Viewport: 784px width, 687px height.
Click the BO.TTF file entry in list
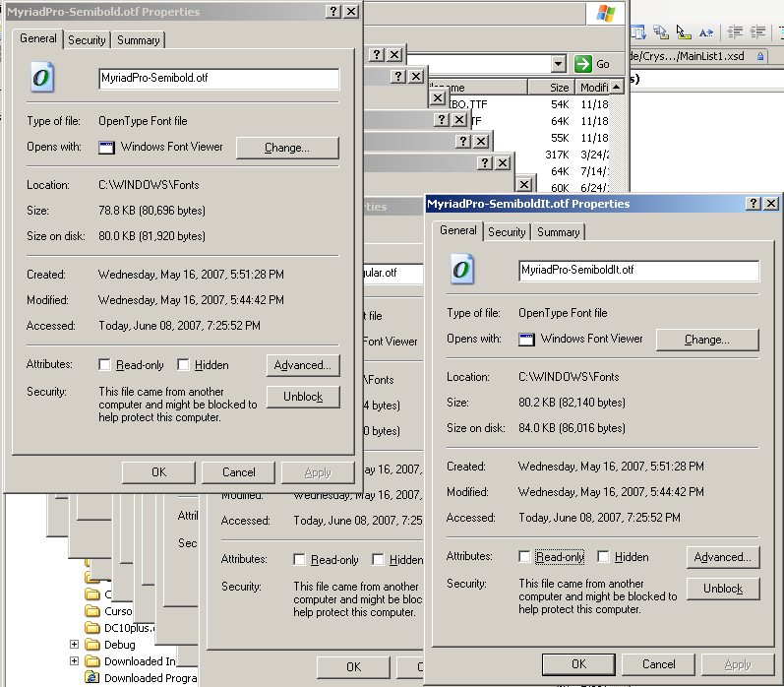(467, 104)
